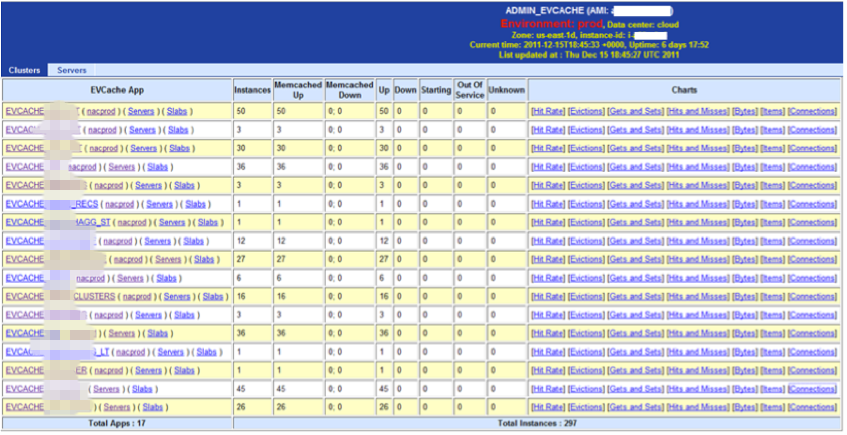Open Hit Rate chart in the AGG_ST row
The height and width of the screenshot is (435, 847).
tap(548, 222)
